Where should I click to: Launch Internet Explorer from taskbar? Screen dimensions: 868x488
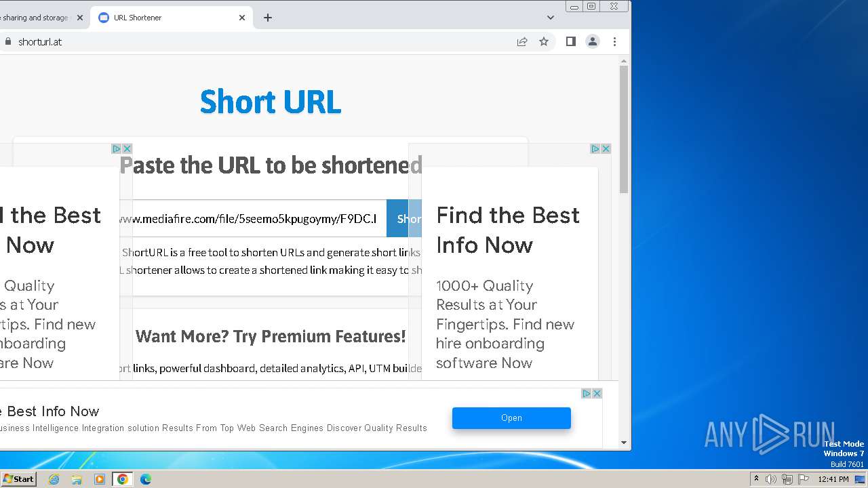(54, 479)
